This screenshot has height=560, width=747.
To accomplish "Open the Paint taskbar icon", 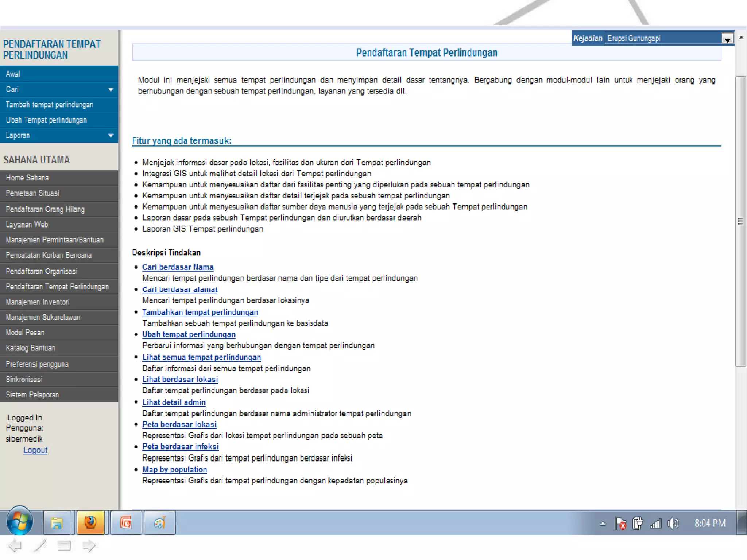I will coord(159,523).
